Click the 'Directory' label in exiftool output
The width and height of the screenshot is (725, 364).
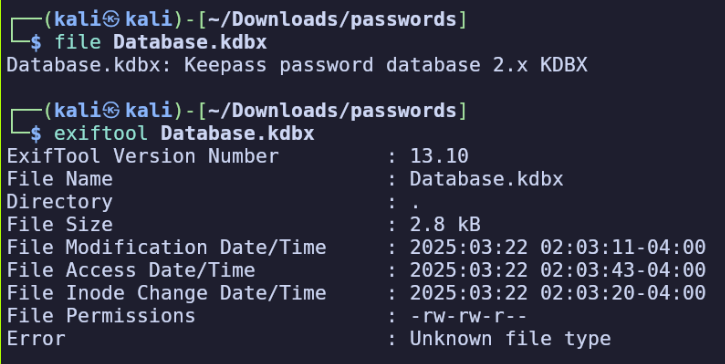[x=60, y=202]
